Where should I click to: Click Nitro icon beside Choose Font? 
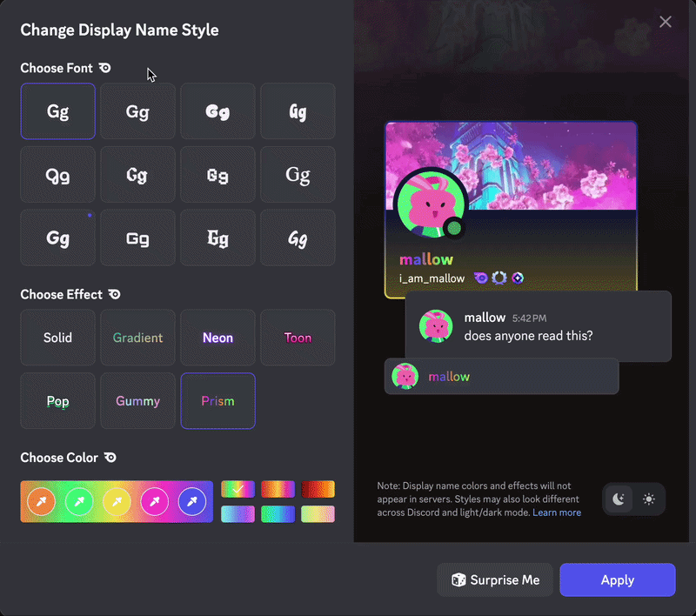click(104, 68)
